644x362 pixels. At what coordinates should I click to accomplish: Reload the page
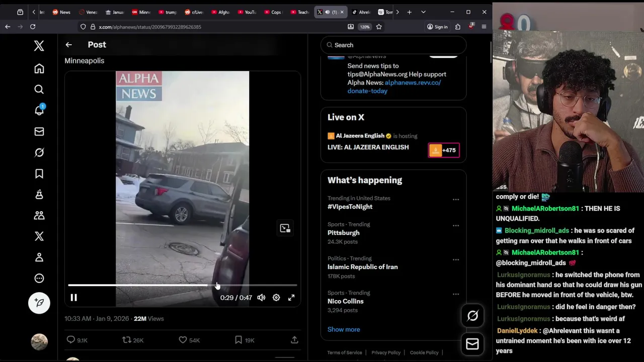click(x=33, y=27)
